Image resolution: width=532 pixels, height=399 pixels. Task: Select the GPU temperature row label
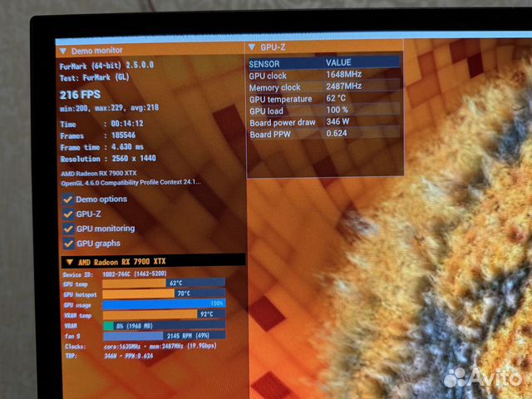click(281, 100)
